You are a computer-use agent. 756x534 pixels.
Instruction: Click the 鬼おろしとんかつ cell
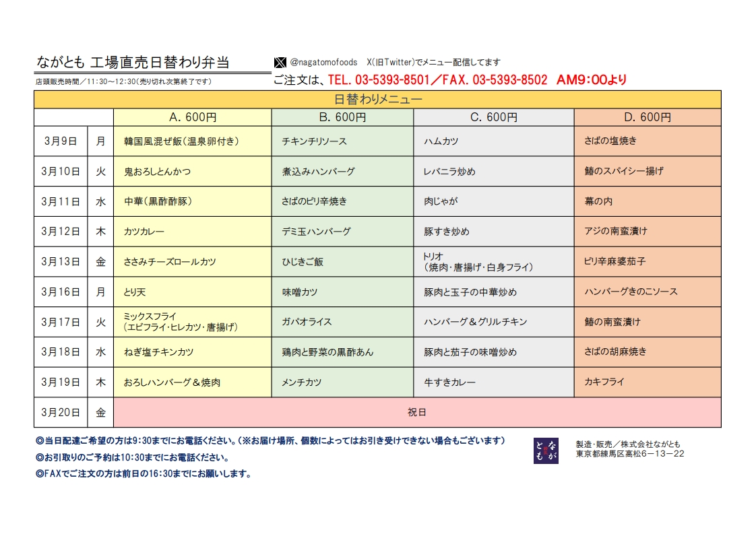tap(193, 171)
